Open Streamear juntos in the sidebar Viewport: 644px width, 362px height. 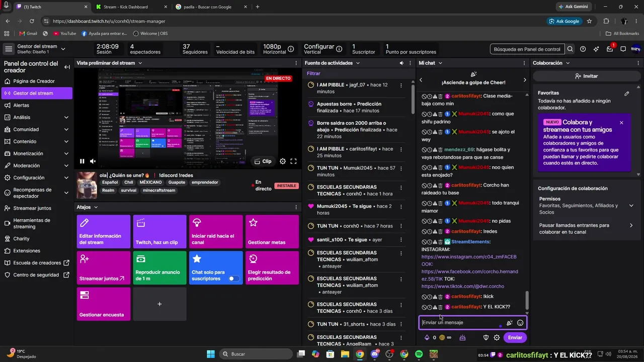point(36,208)
